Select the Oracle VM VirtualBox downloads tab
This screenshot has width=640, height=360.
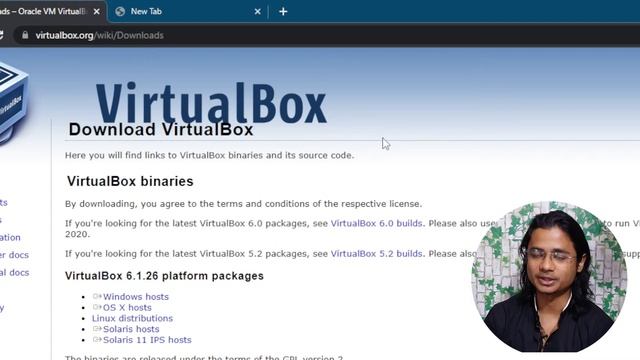coord(52,11)
